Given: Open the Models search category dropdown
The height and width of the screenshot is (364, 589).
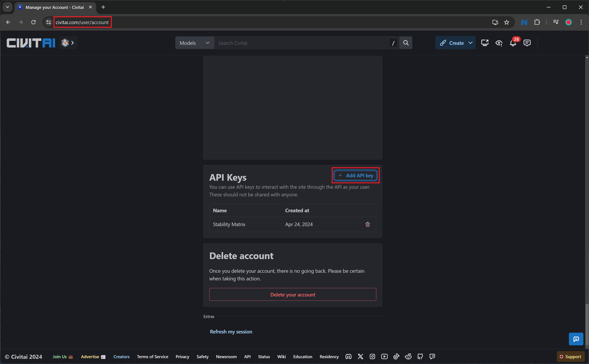Looking at the screenshot, I should (194, 43).
